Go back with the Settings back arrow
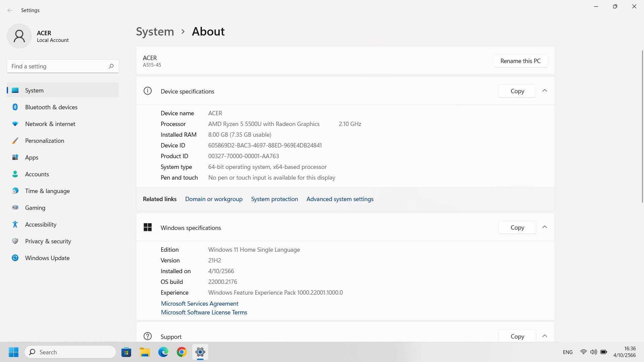 tap(10, 10)
